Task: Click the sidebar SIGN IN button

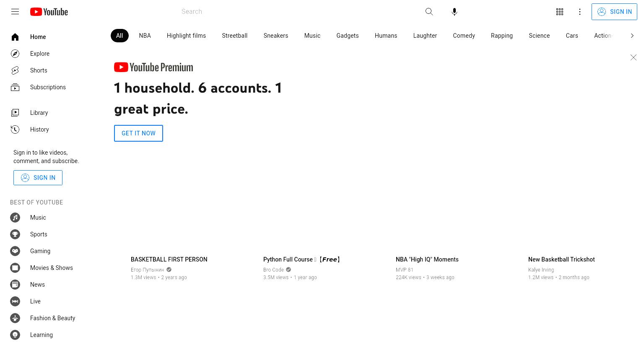Action: point(38,178)
